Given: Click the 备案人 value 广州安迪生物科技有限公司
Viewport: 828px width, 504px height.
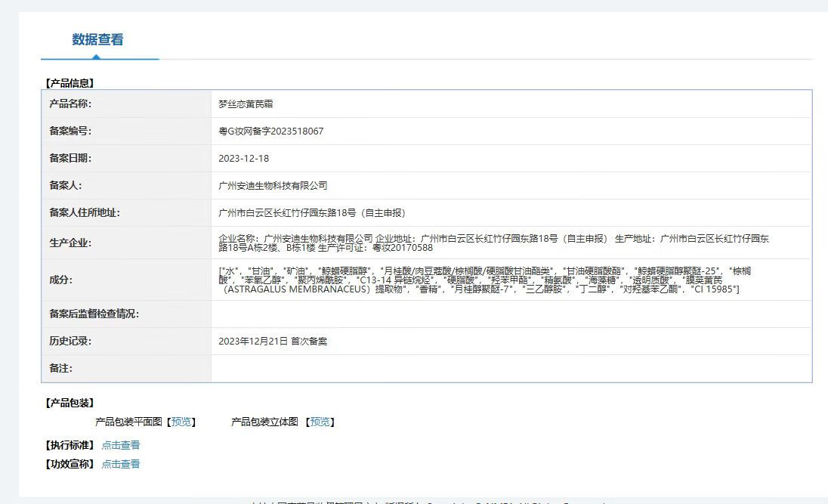Looking at the screenshot, I should click(x=273, y=186).
